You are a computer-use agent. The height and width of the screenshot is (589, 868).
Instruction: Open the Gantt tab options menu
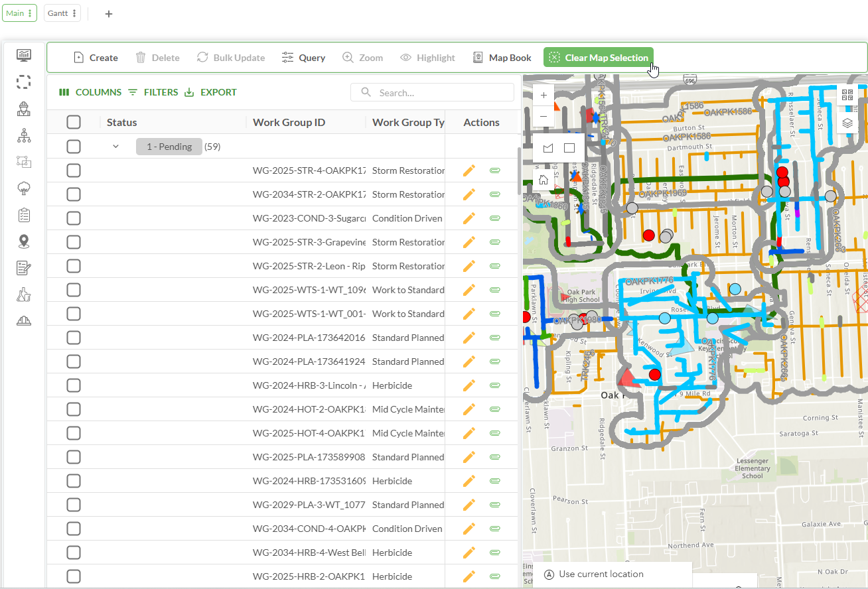pos(74,13)
